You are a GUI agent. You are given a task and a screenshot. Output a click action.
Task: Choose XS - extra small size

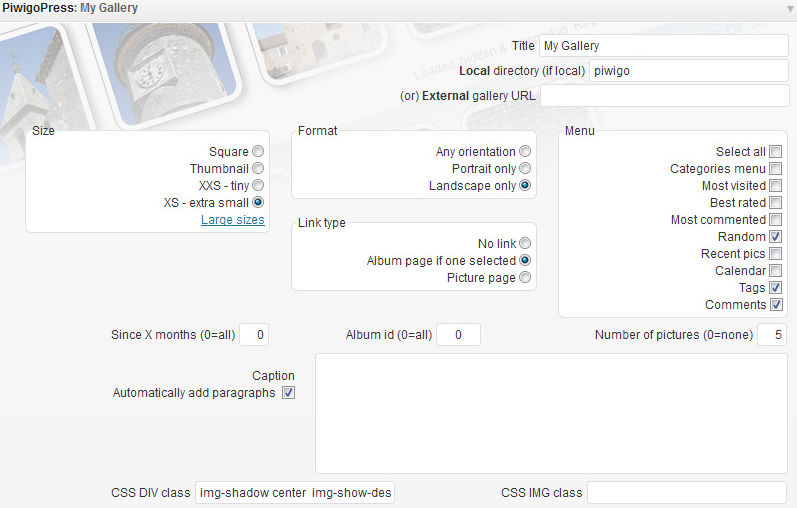point(258,202)
